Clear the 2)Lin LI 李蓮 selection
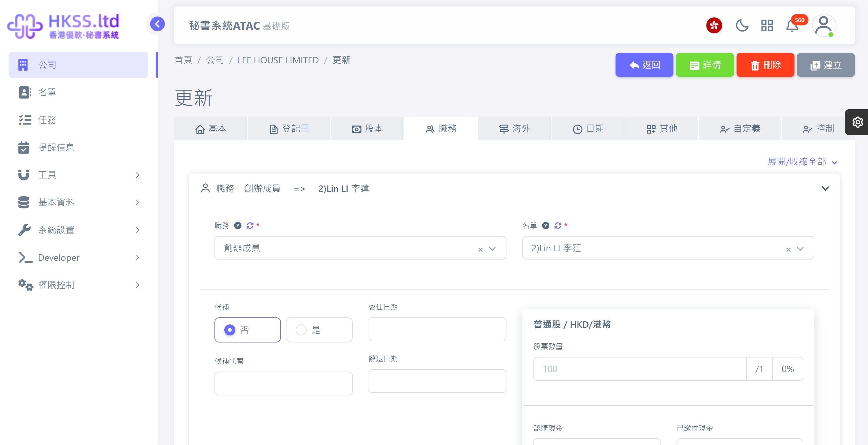868x445 pixels. click(x=788, y=249)
